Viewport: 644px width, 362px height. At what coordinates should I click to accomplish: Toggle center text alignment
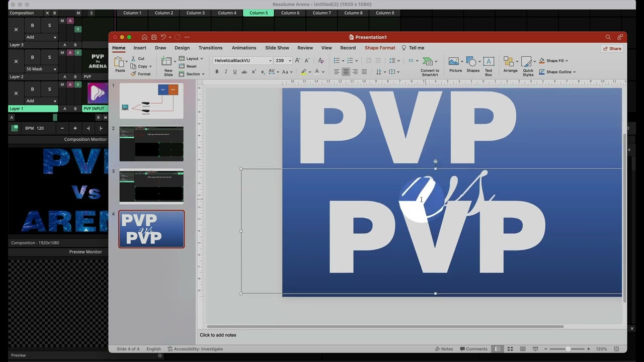[346, 72]
